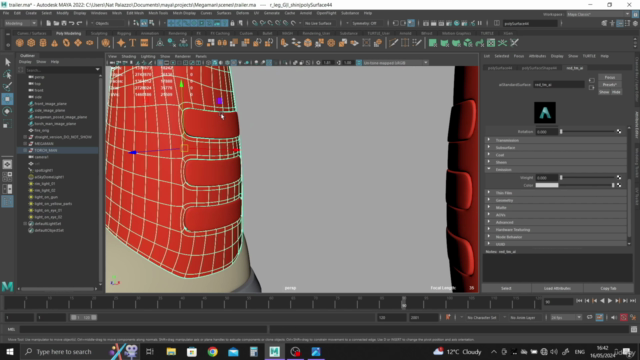Click the Combine meshes shelf icon

click(x=199, y=43)
